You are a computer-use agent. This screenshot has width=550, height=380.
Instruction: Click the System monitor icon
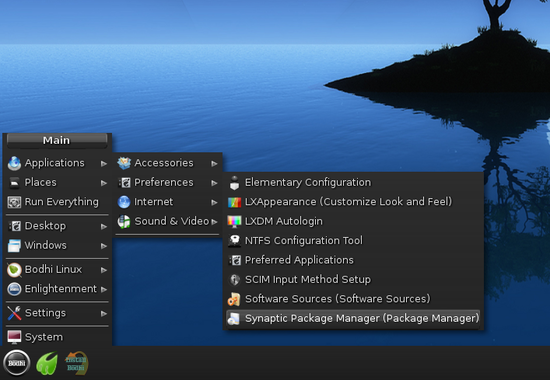(14, 337)
